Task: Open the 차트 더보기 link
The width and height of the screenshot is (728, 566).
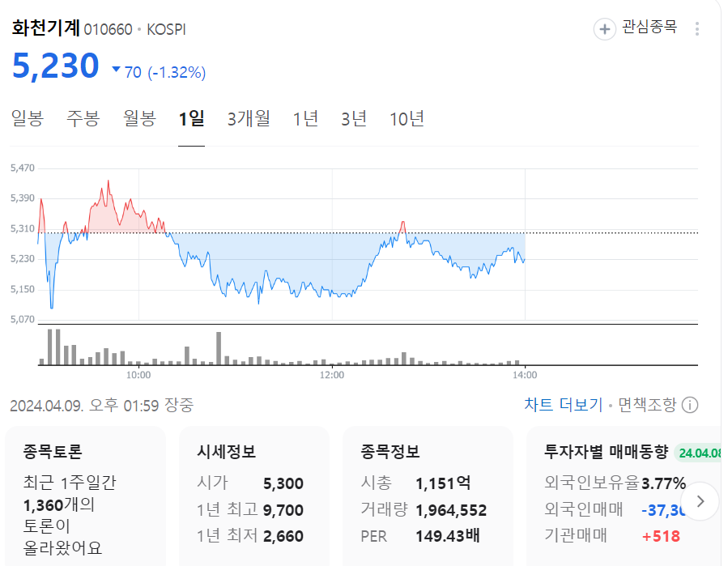Action: point(563,405)
